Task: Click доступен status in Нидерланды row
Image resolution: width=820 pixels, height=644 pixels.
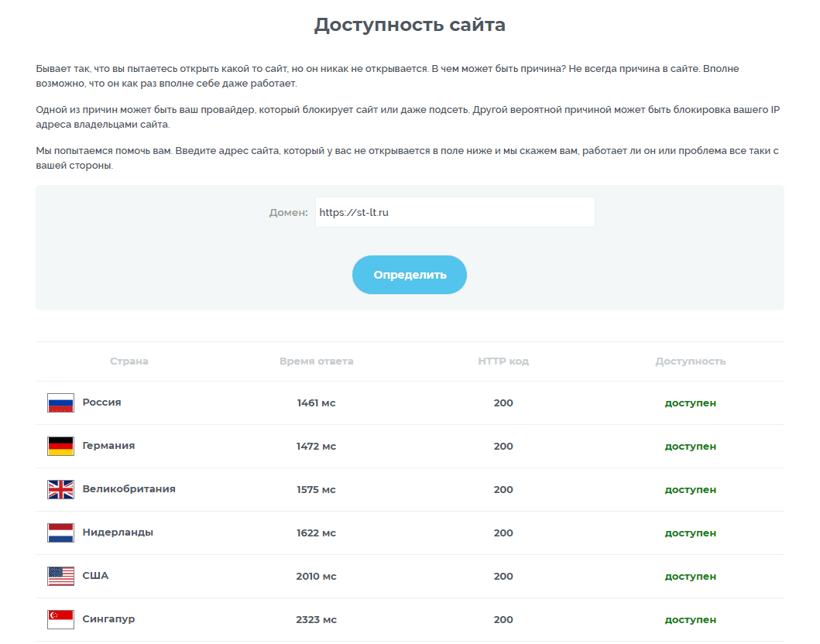Action: tap(691, 534)
